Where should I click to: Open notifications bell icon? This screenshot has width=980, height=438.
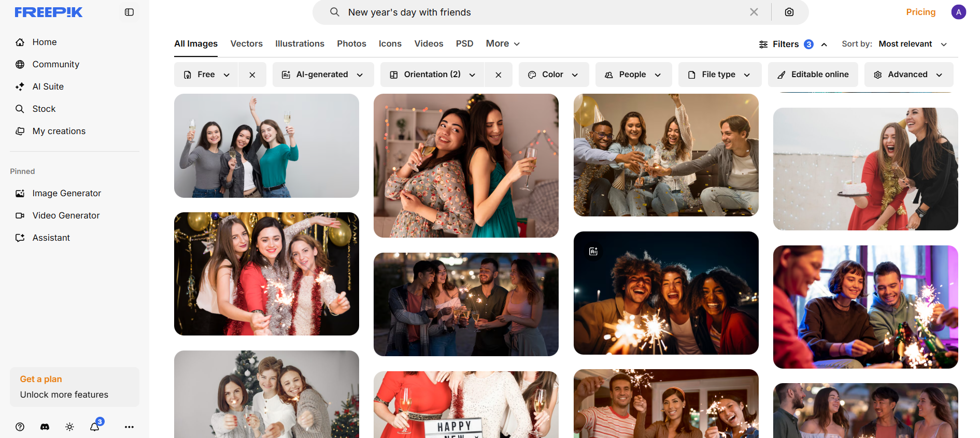pos(95,427)
